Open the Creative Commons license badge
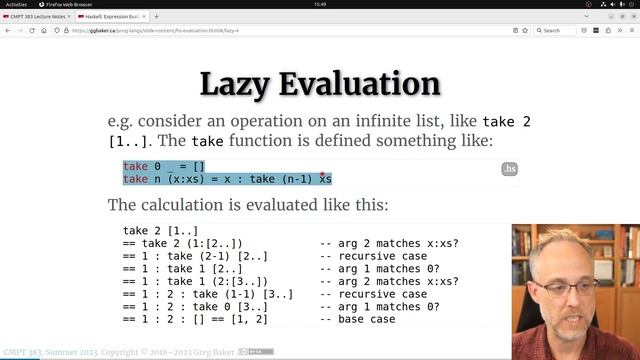 (256, 351)
